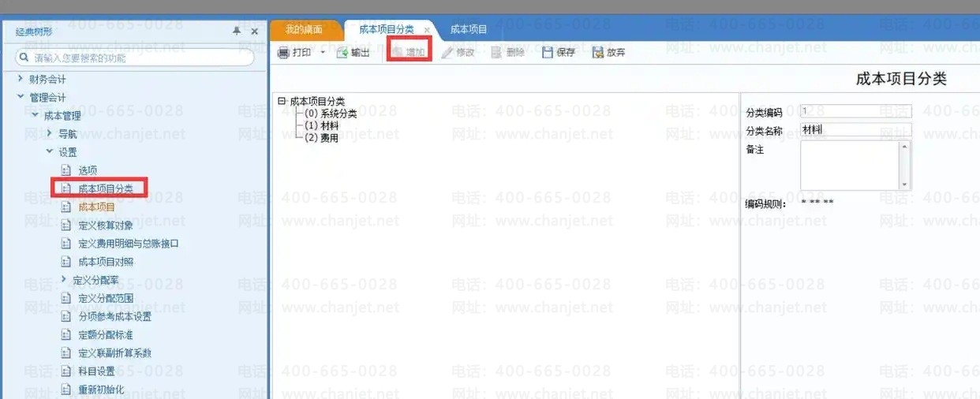Click the 保存 floppy disk icon

(548, 53)
